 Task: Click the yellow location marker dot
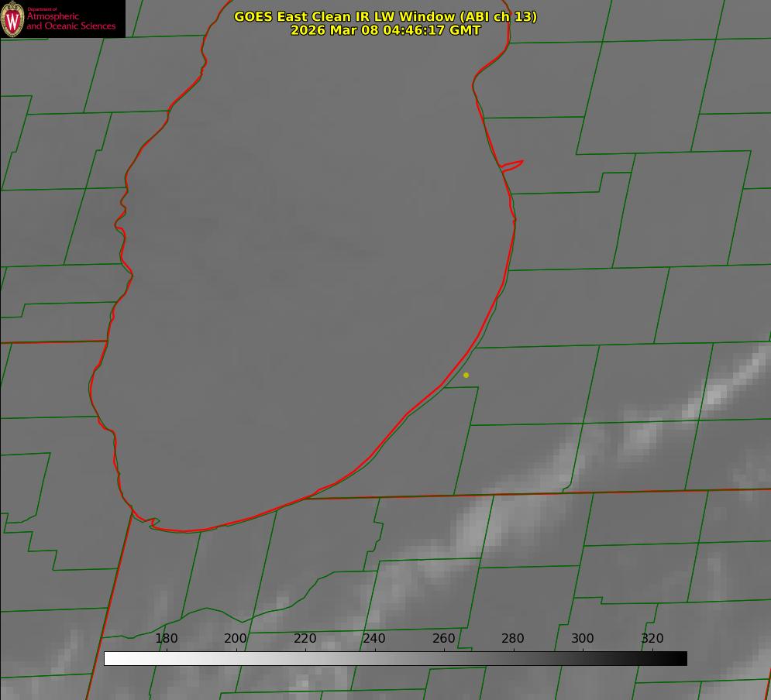point(466,375)
